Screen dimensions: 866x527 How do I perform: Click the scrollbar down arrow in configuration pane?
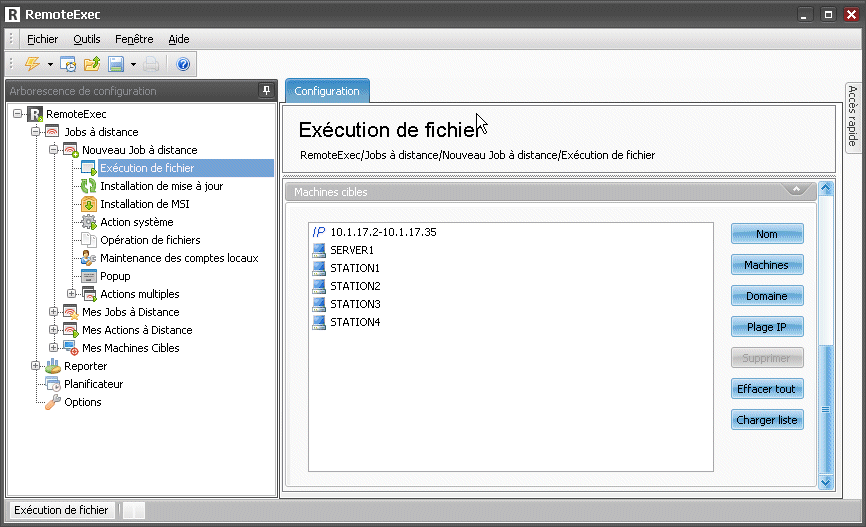(x=826, y=482)
